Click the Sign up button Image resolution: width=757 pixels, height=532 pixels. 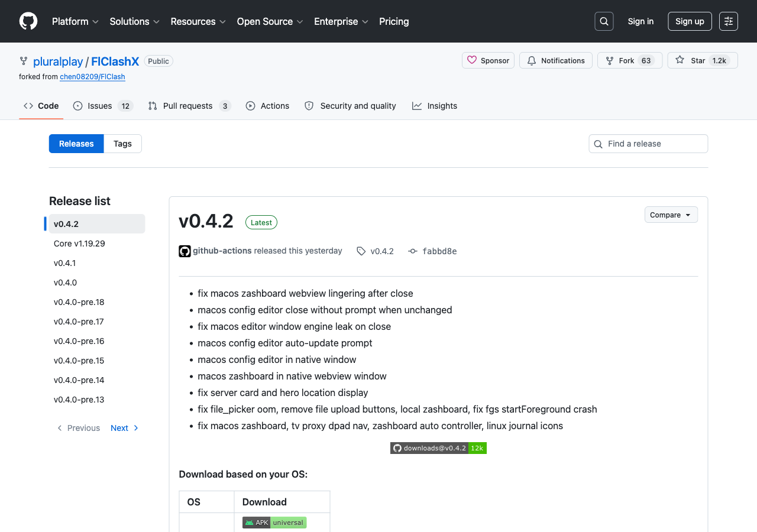pos(690,21)
